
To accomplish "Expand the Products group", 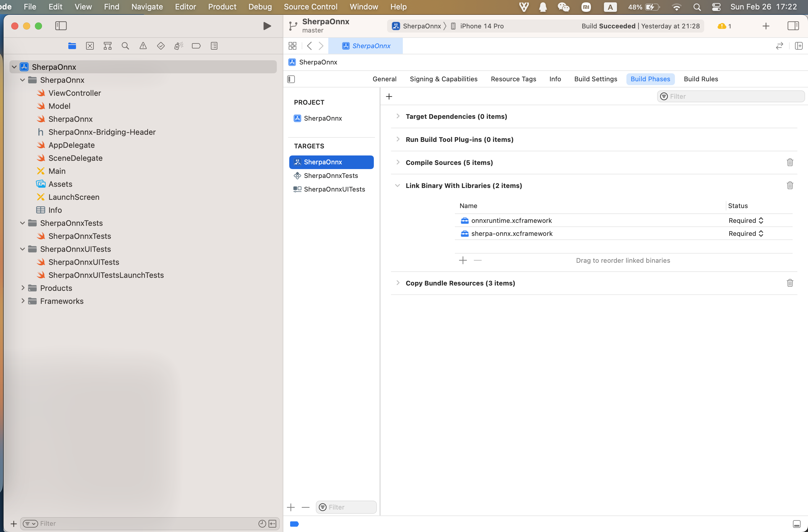I will [23, 288].
